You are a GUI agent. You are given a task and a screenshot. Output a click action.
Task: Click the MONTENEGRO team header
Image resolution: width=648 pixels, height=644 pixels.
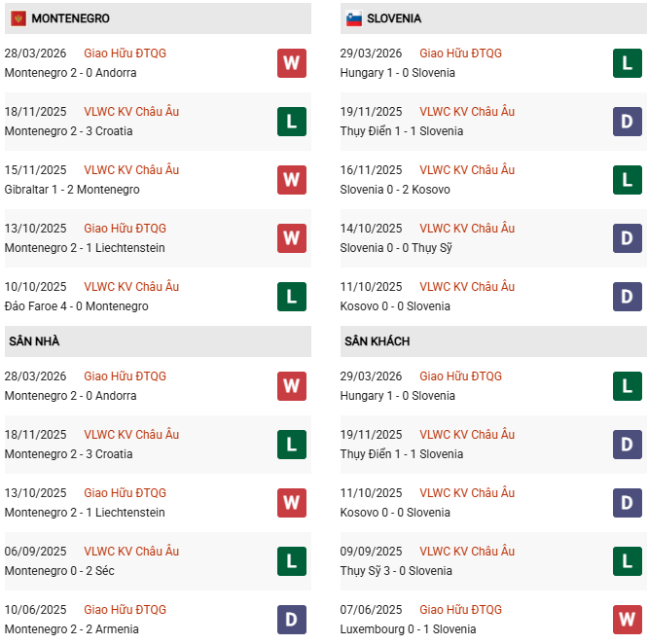[70, 18]
